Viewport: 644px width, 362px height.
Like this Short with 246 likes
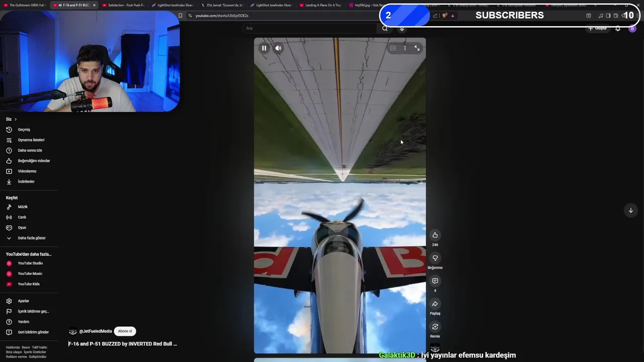(x=435, y=235)
